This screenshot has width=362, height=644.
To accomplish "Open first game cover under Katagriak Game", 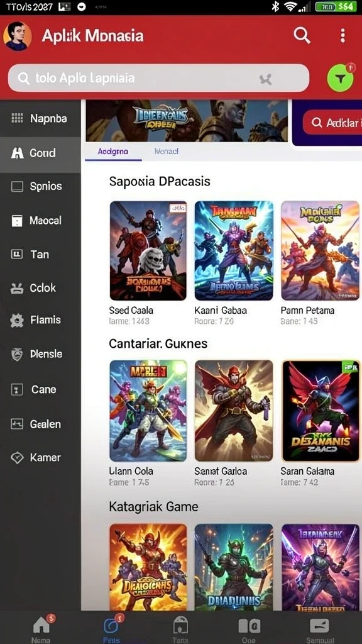I will [148, 567].
